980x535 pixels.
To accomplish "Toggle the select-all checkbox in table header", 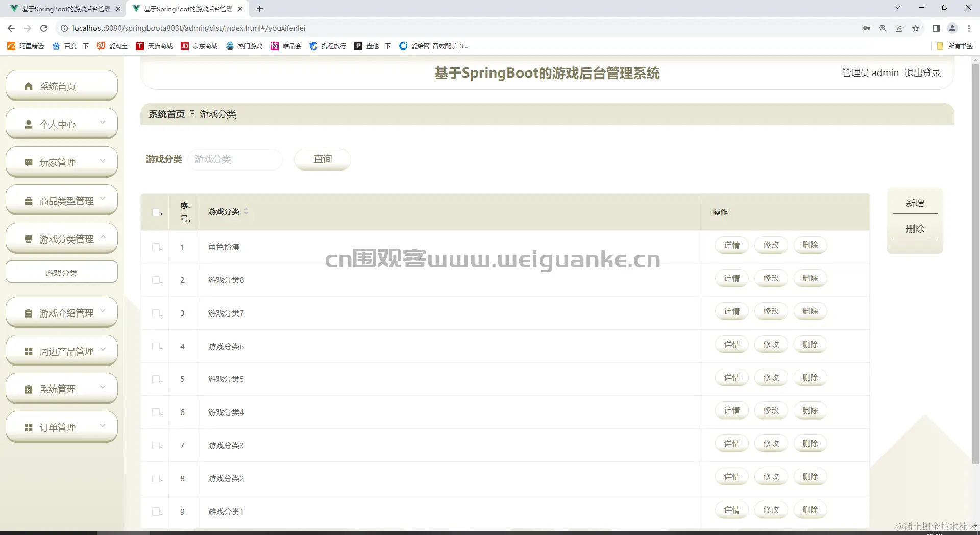I will point(156,212).
